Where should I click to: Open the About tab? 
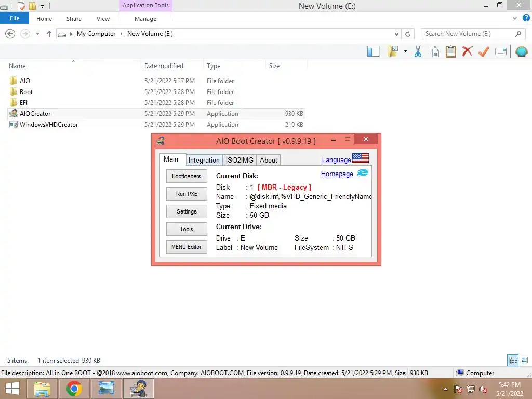pyautogui.click(x=269, y=160)
